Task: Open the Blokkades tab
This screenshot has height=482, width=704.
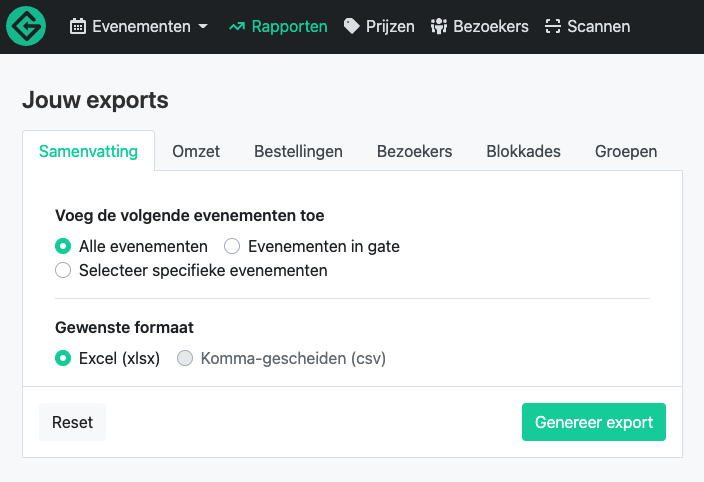Action: pos(524,151)
